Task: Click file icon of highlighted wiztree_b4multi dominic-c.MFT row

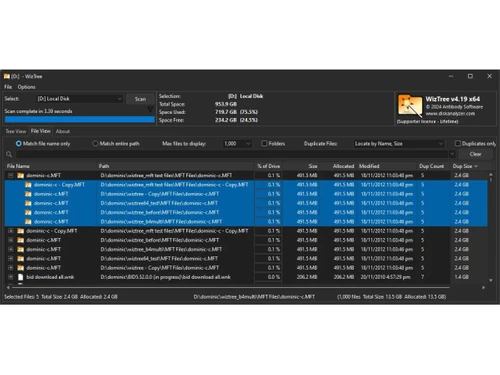Action: click(28, 222)
